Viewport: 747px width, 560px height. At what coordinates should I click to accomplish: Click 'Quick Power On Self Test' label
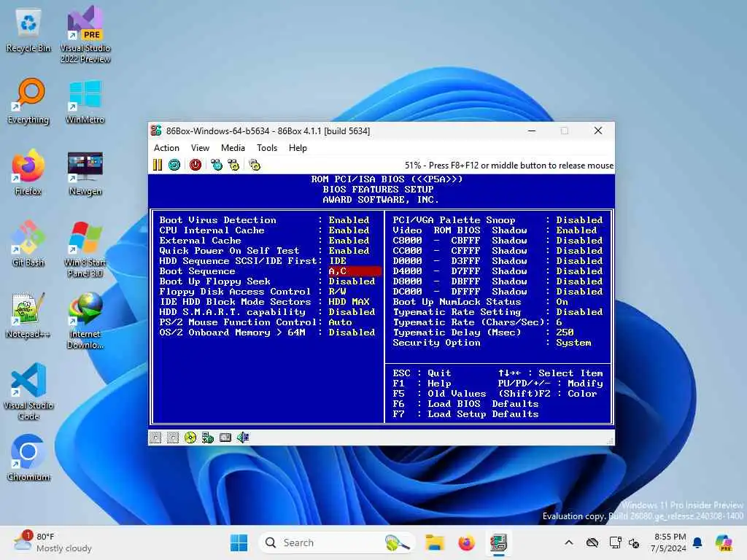(229, 251)
